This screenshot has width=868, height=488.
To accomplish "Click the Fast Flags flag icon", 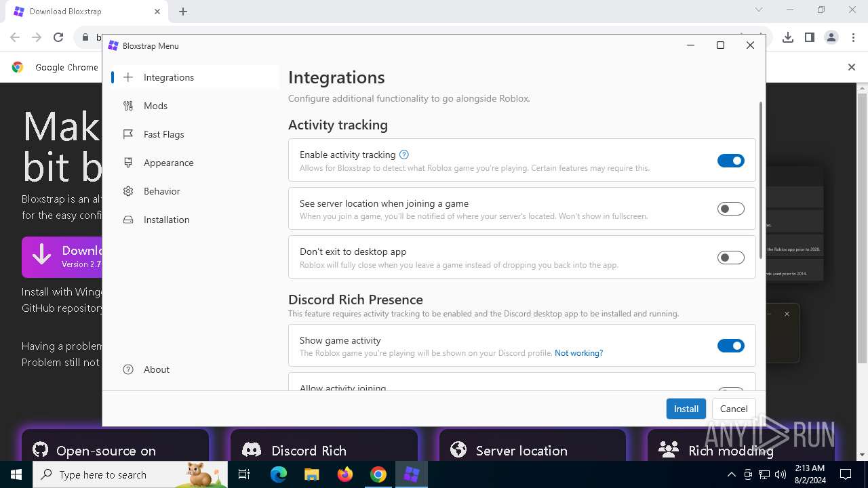I will [x=128, y=134].
